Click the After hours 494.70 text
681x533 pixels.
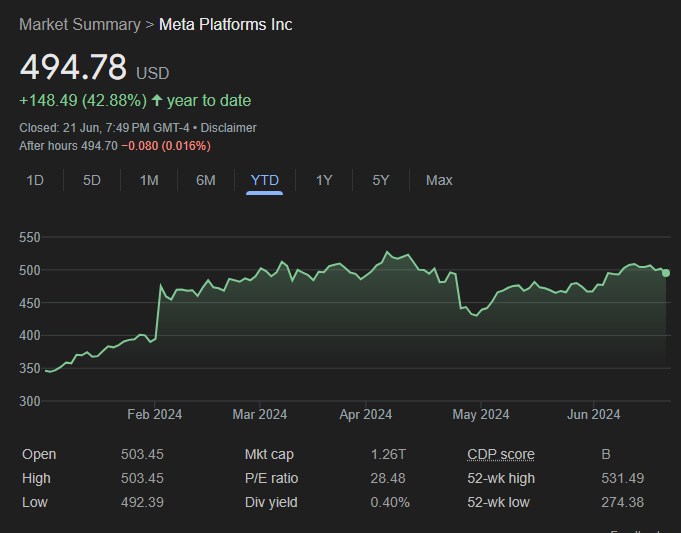(x=68, y=146)
